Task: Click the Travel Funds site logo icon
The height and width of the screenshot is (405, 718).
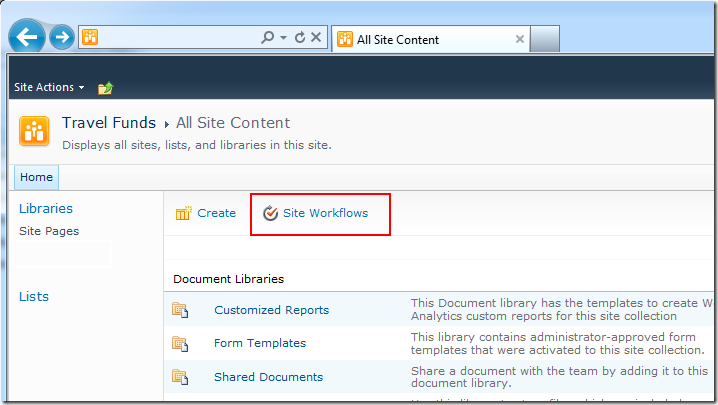Action: pyautogui.click(x=35, y=132)
